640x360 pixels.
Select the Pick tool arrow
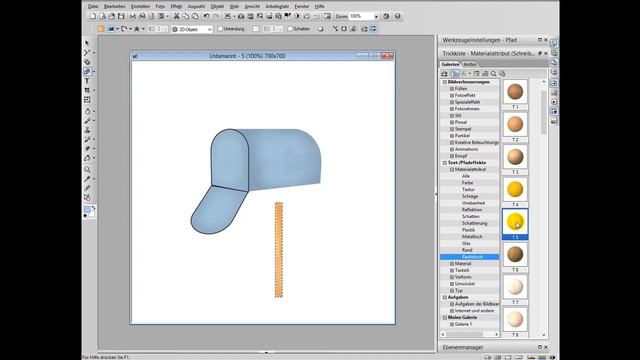(x=87, y=43)
